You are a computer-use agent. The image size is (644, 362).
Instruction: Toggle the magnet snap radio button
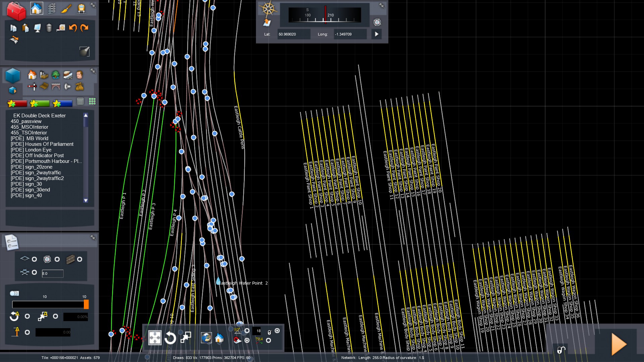(x=247, y=340)
